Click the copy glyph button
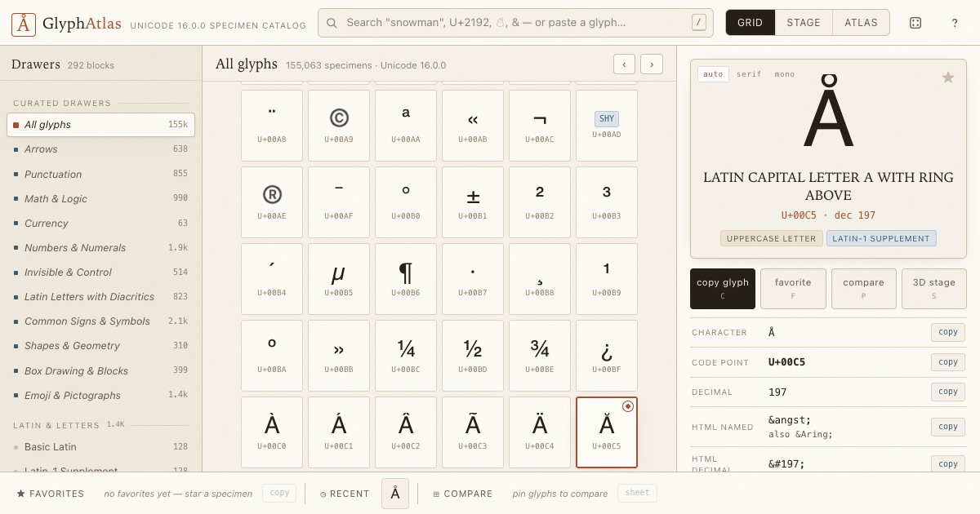This screenshot has height=514, width=980. tap(723, 289)
